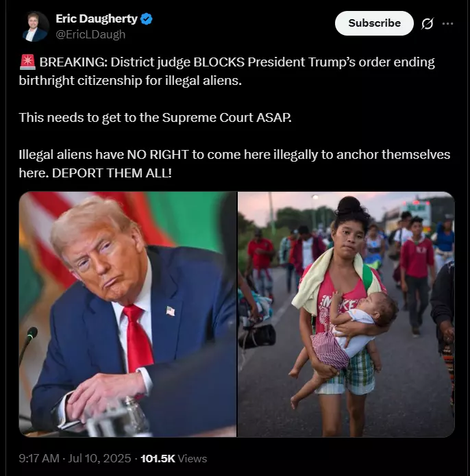Viewport: 470px width, 476px height.
Task: Open Eric Daugherty's profile avatar
Action: pos(36,27)
